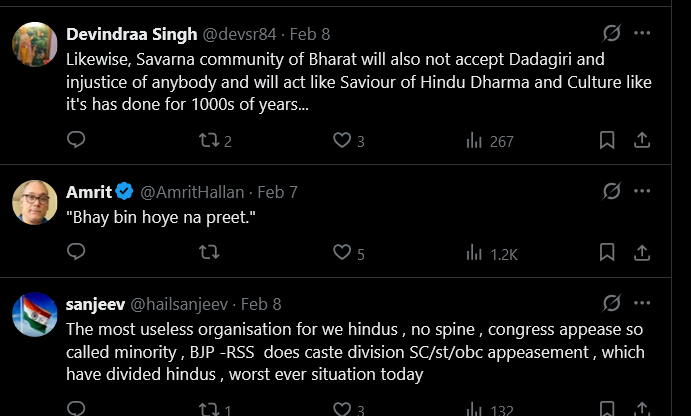Share Devindraa Singh's tweet
This screenshot has height=416, width=691.
(x=644, y=141)
